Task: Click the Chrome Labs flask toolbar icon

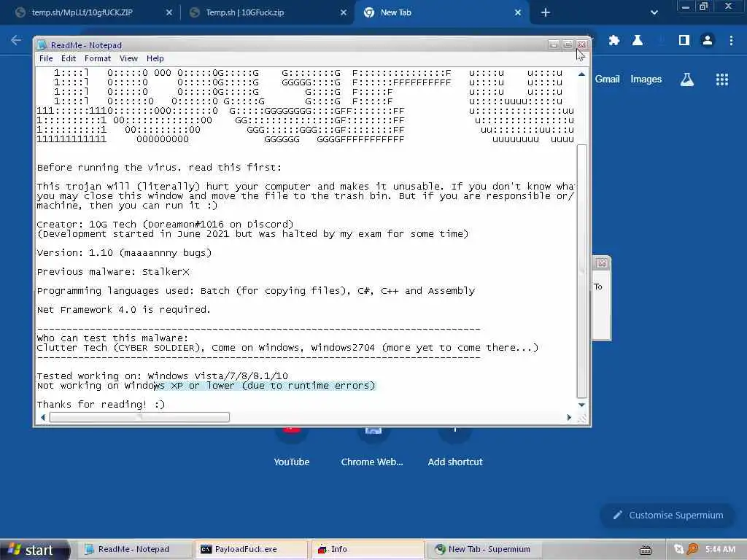Action: [638, 41]
